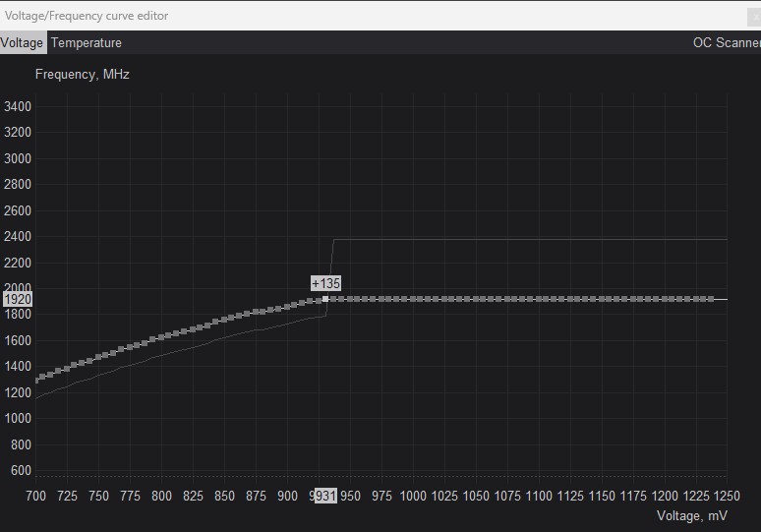
Task: Click the 1000 voltage axis label
Action: coord(413,496)
